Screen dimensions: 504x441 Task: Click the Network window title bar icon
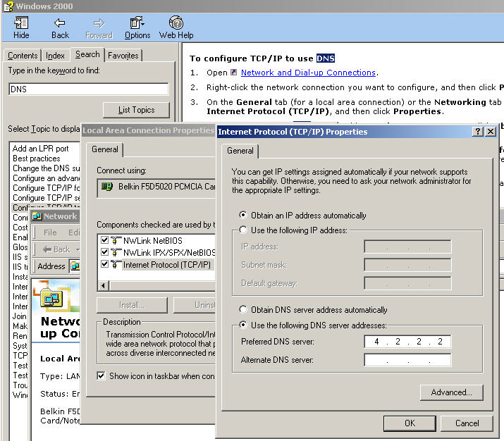(37, 216)
